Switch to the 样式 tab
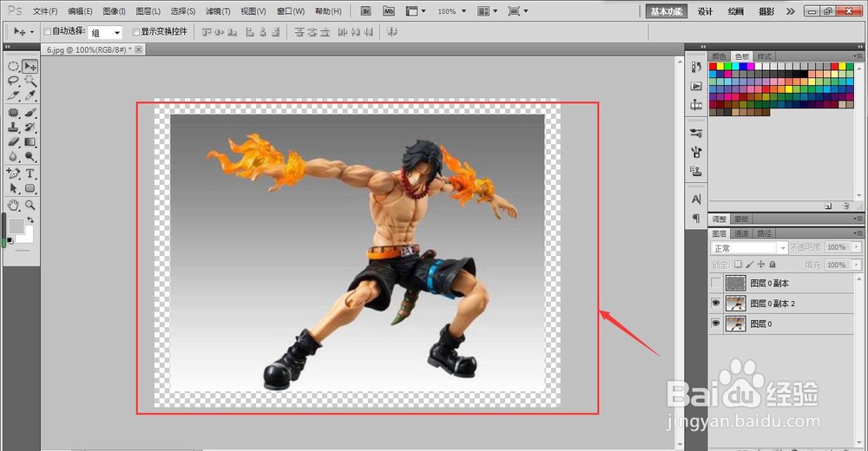 pyautogui.click(x=765, y=56)
